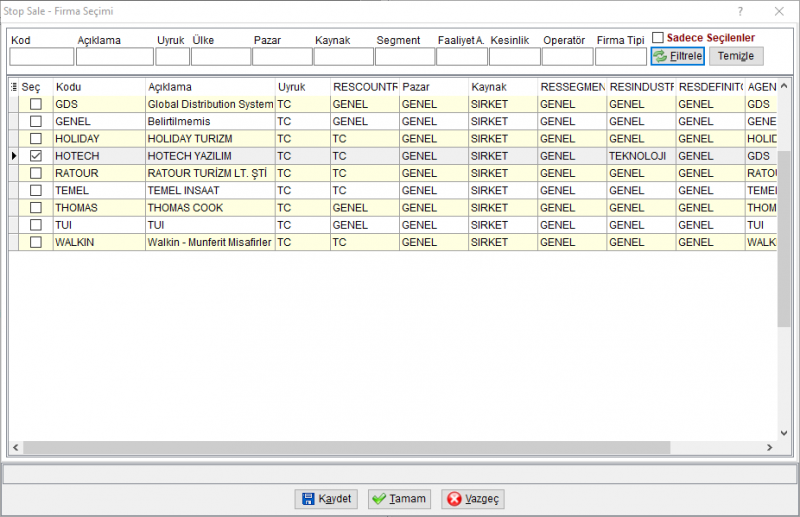This screenshot has height=517, width=800.
Task: Enable the Sadece Seçilenler checkbox
Action: tap(658, 37)
